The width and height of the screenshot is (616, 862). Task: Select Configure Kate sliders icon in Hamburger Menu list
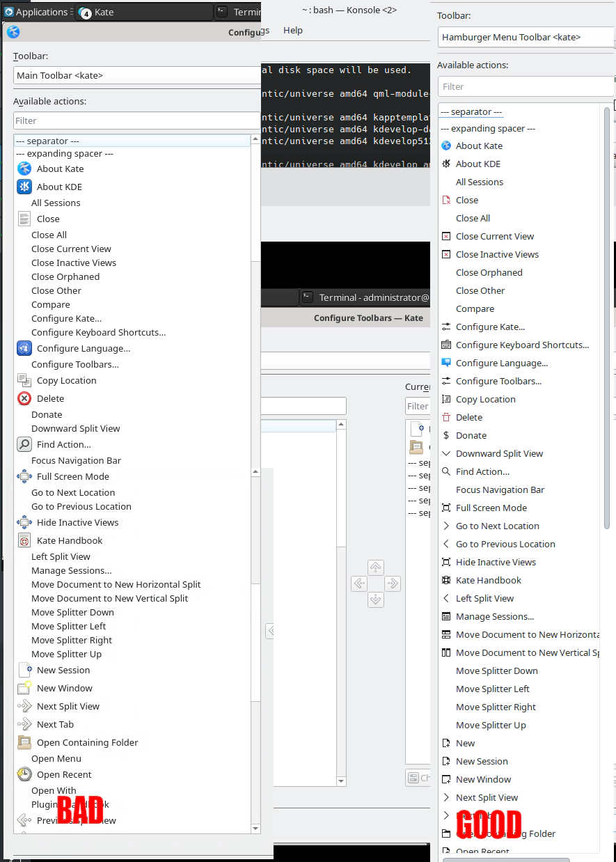pos(446,327)
